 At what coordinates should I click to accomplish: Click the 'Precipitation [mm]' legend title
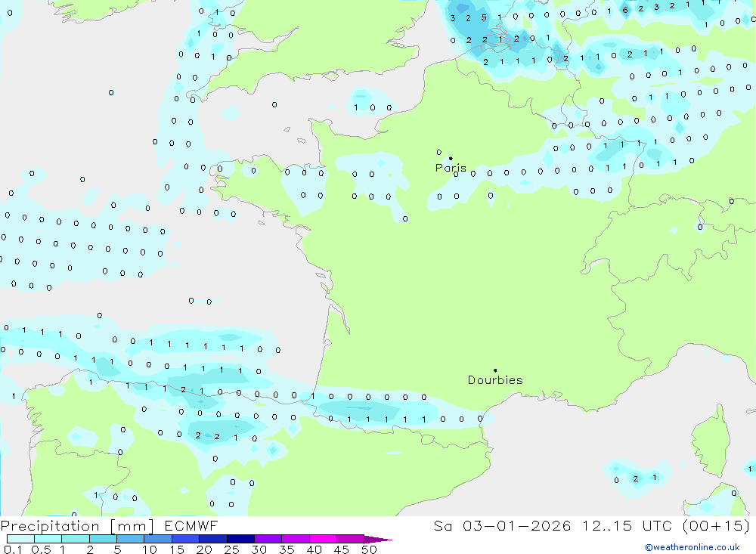(x=78, y=525)
